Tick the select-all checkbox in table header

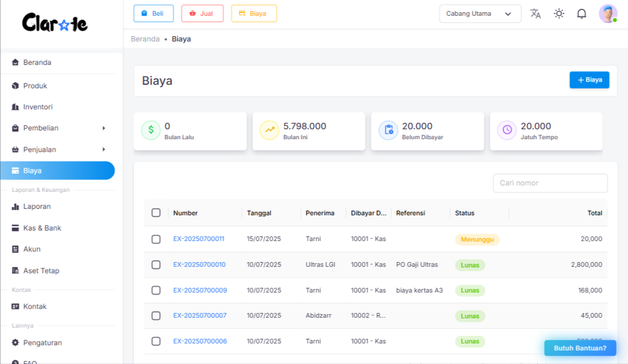(x=156, y=213)
